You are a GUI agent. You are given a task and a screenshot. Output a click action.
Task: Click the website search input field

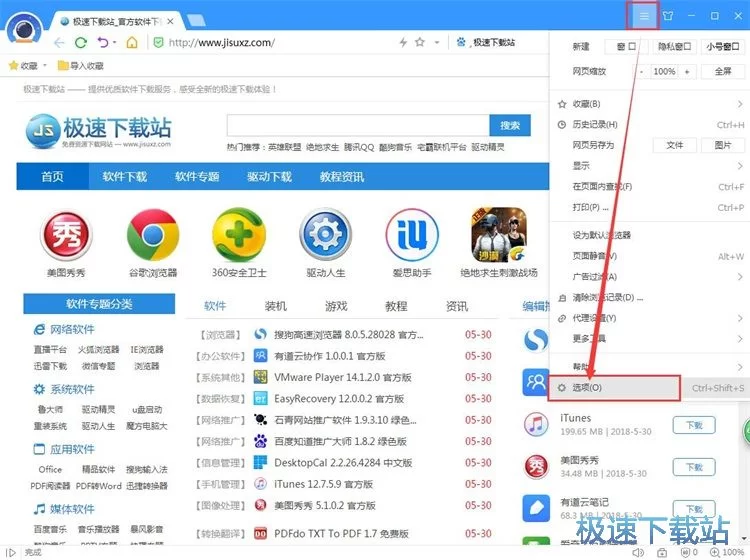[x=357, y=125]
